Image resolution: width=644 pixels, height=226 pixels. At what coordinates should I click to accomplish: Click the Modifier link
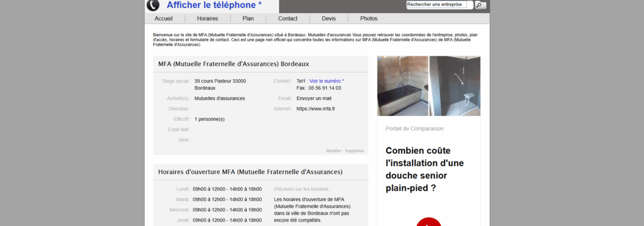(334, 151)
